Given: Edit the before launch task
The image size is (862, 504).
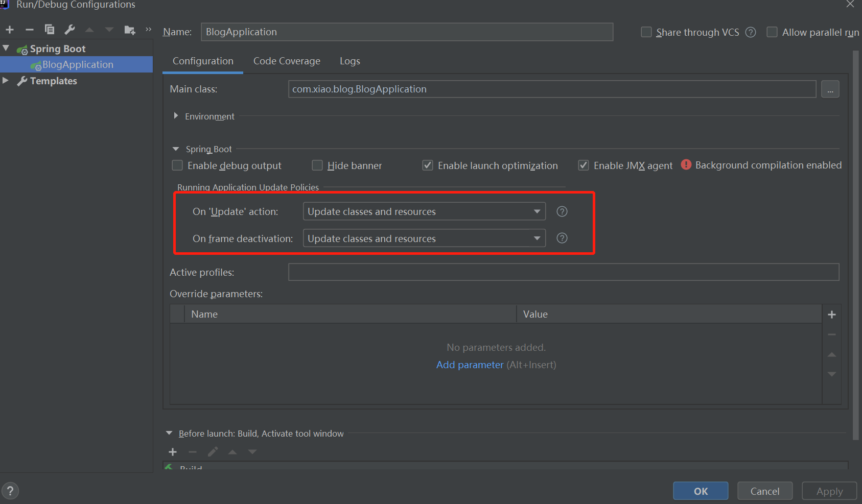Looking at the screenshot, I should coord(213,452).
